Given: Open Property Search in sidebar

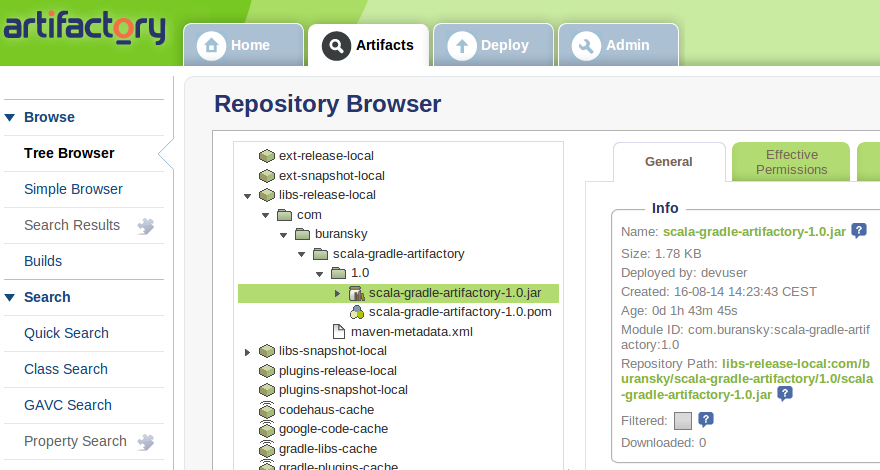Looking at the screenshot, I should tap(75, 441).
